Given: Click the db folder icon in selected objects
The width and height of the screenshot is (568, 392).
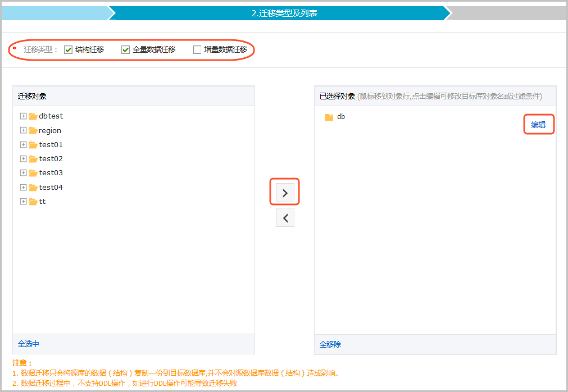Looking at the screenshot, I should tap(329, 117).
